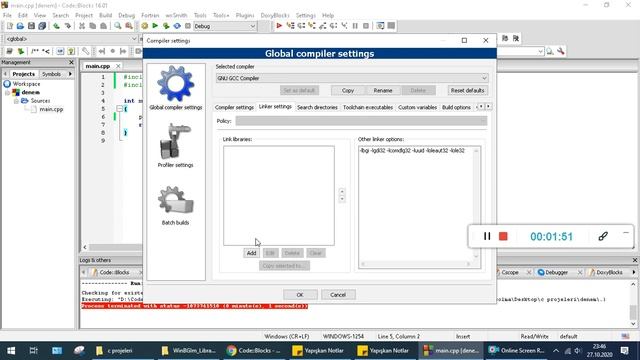
Task: Click the DoxyBlocks block comment /** icon
Action: (x=35, y=51)
